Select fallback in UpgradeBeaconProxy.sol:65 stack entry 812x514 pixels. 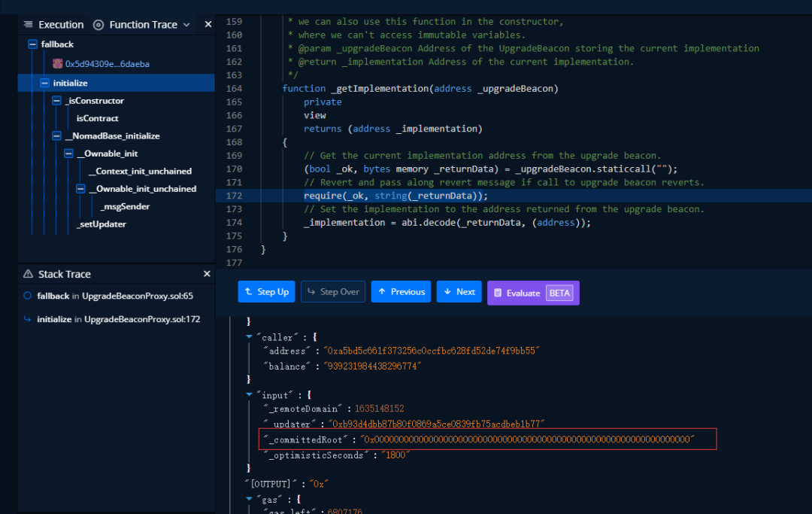[x=115, y=296]
